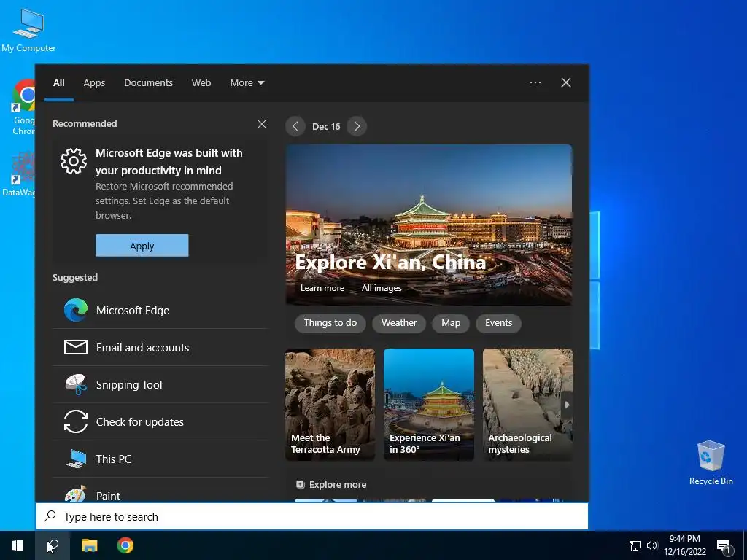Click the Explore more heading text

click(338, 484)
